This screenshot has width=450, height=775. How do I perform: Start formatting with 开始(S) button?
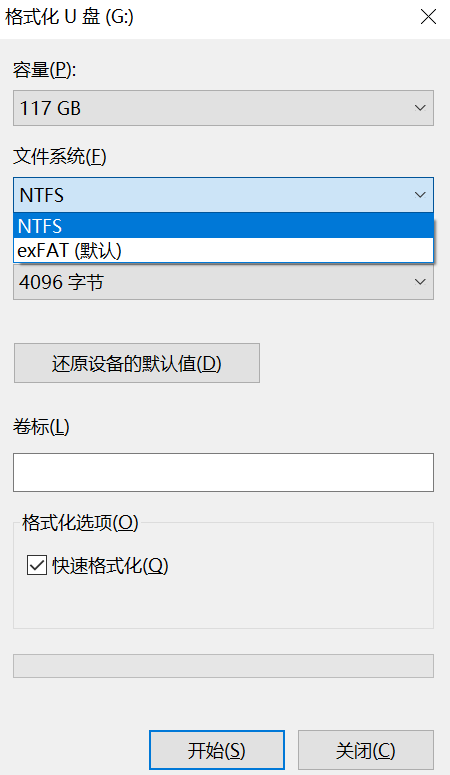click(217, 750)
